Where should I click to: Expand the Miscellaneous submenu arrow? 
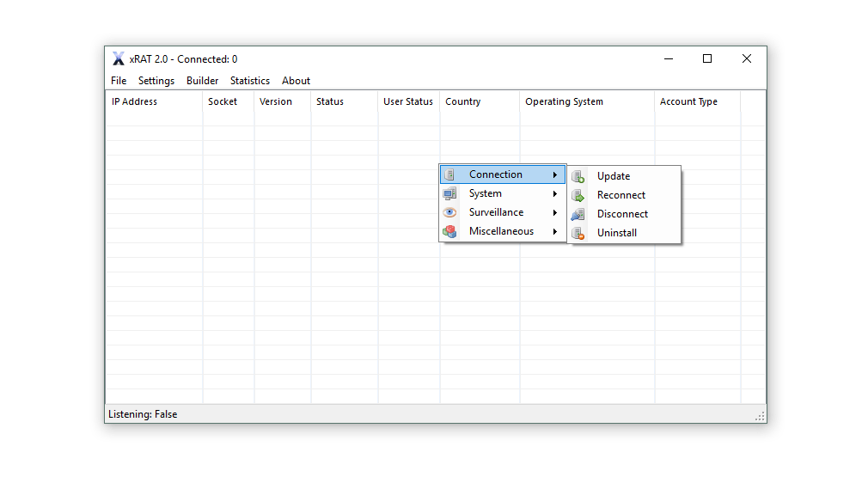pyautogui.click(x=555, y=232)
